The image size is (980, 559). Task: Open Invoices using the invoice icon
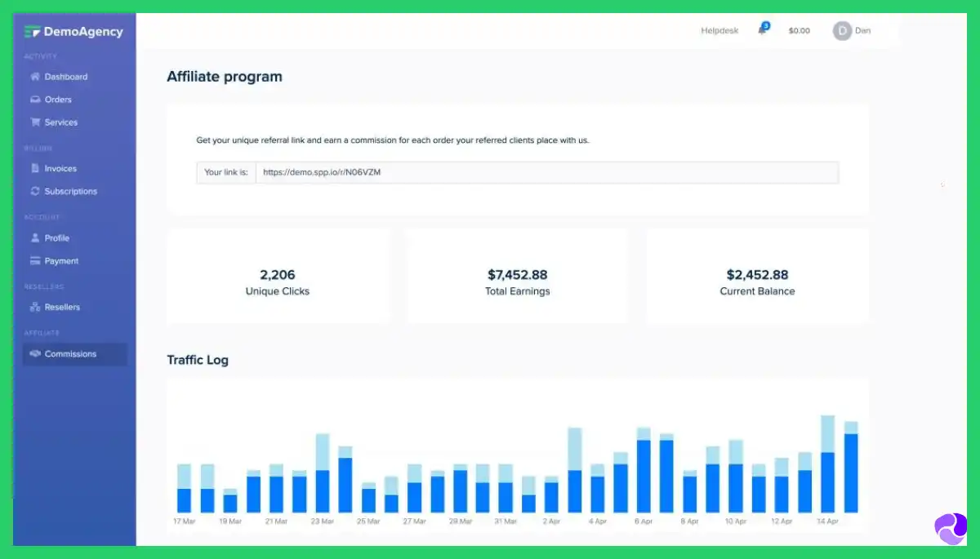[x=34, y=168]
